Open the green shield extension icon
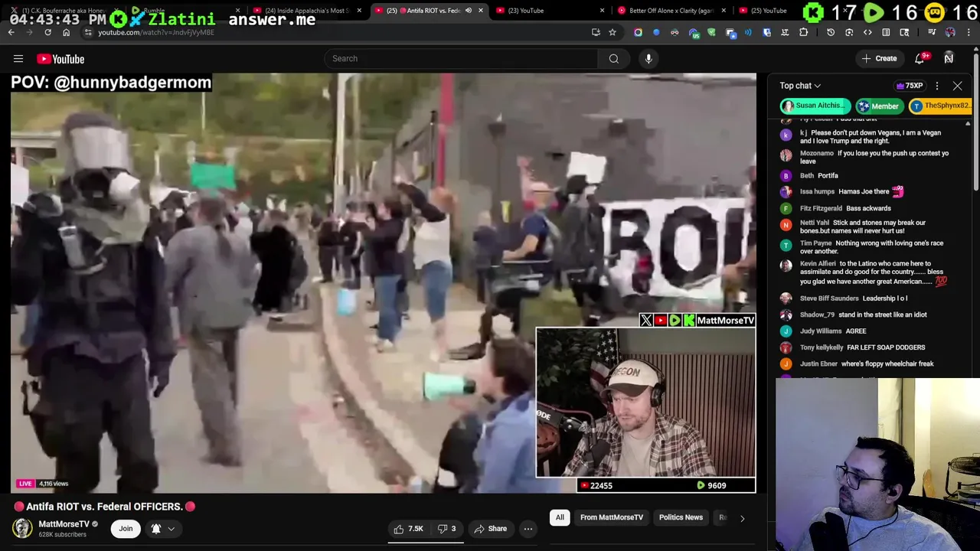 point(711,33)
